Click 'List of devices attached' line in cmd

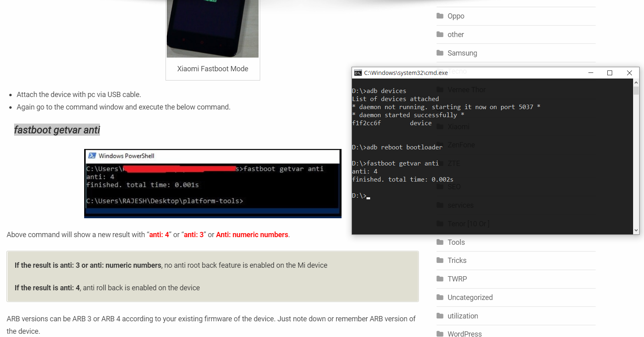pyautogui.click(x=396, y=99)
